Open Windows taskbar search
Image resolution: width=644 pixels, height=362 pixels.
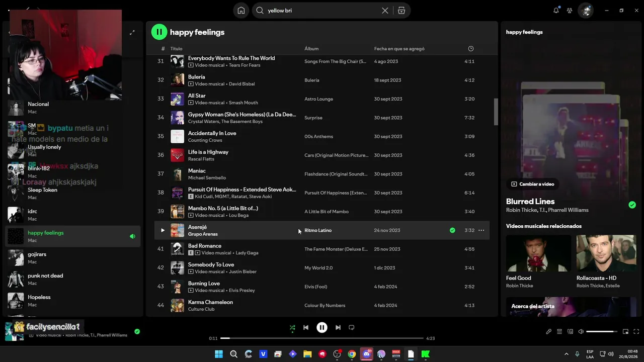click(233, 354)
